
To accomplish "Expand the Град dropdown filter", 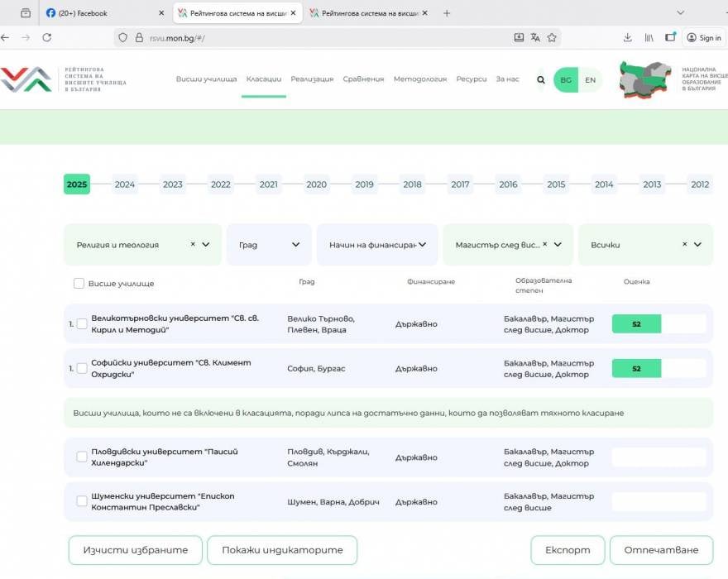I will [x=269, y=245].
